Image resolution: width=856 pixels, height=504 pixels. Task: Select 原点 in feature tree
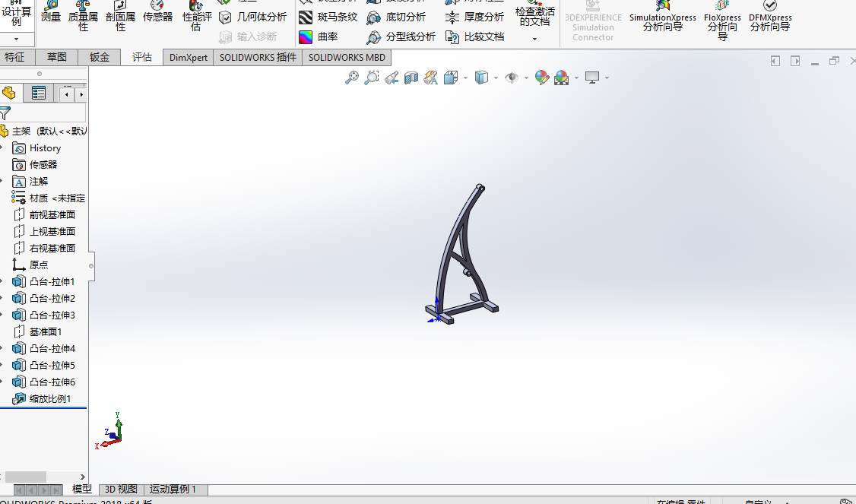click(30, 265)
